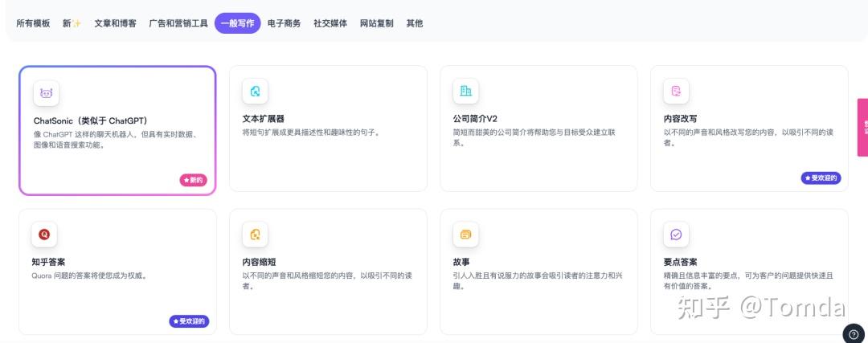Image resolution: width=868 pixels, height=343 pixels.
Task: Switch to the 电子商务 tab
Action: click(284, 23)
